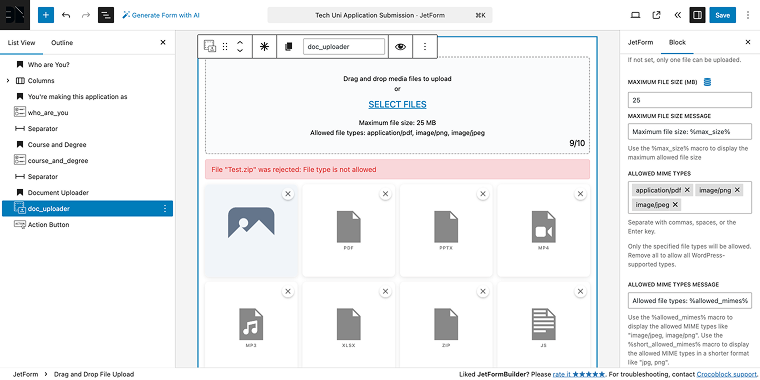Remove the MP3 file
Image resolution: width=760 pixels, height=380 pixels.
click(288, 291)
